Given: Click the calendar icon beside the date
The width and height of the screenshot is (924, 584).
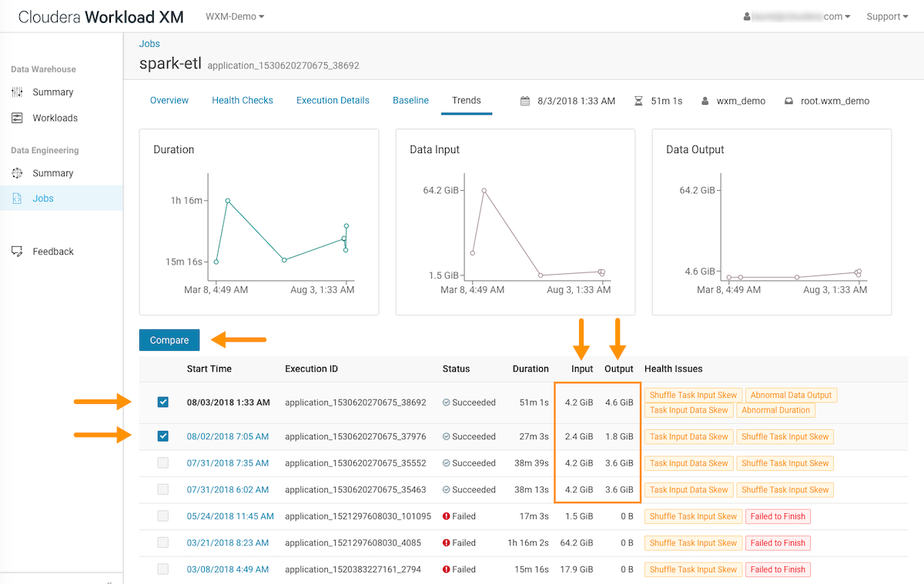Looking at the screenshot, I should 525,101.
